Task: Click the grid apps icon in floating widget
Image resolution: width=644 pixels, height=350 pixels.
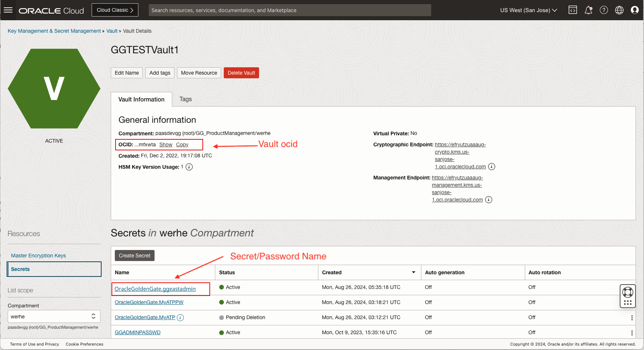Action: coord(627,302)
